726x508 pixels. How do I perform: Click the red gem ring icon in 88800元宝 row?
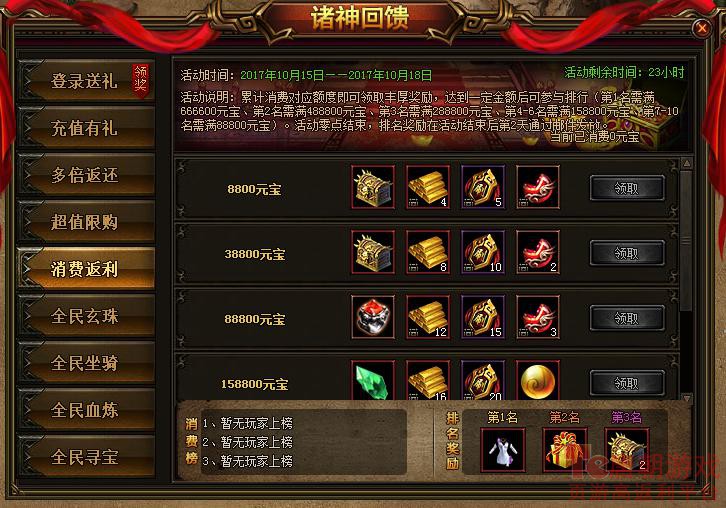click(373, 317)
